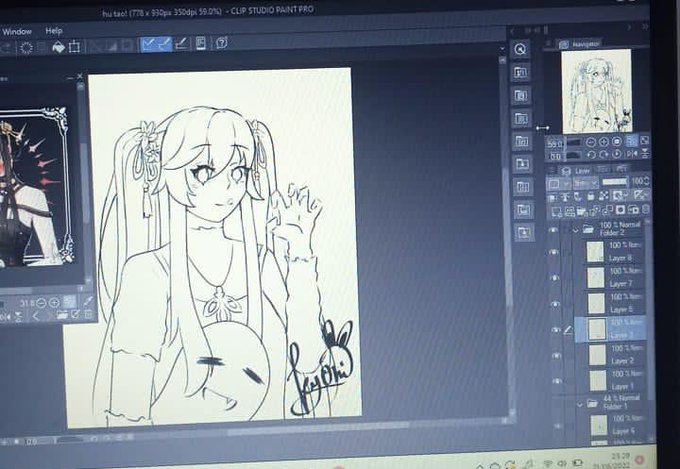Click the Fill bucket command bar icon
Screen dimensions: 680x469
click(x=58, y=46)
